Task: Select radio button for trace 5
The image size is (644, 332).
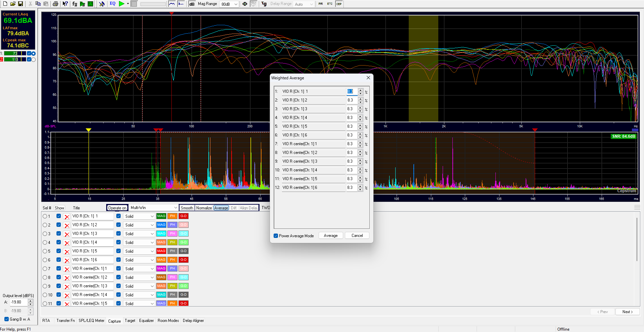Action: pyautogui.click(x=45, y=251)
